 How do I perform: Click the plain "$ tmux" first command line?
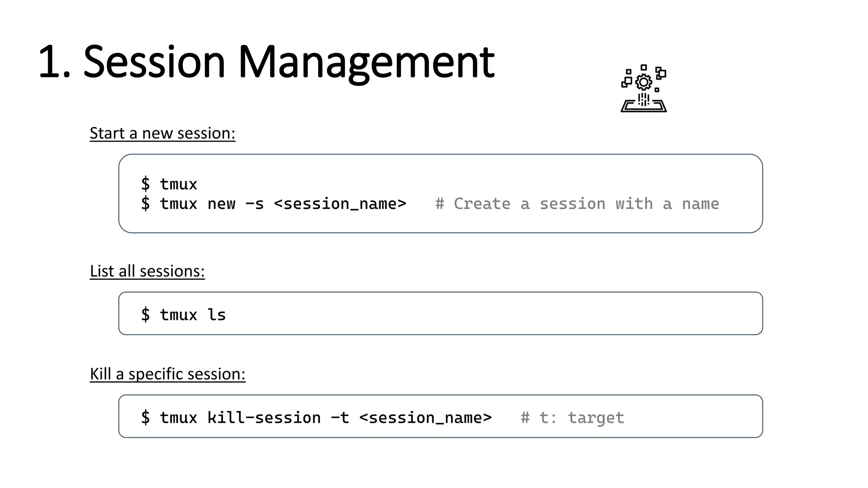pos(169,184)
